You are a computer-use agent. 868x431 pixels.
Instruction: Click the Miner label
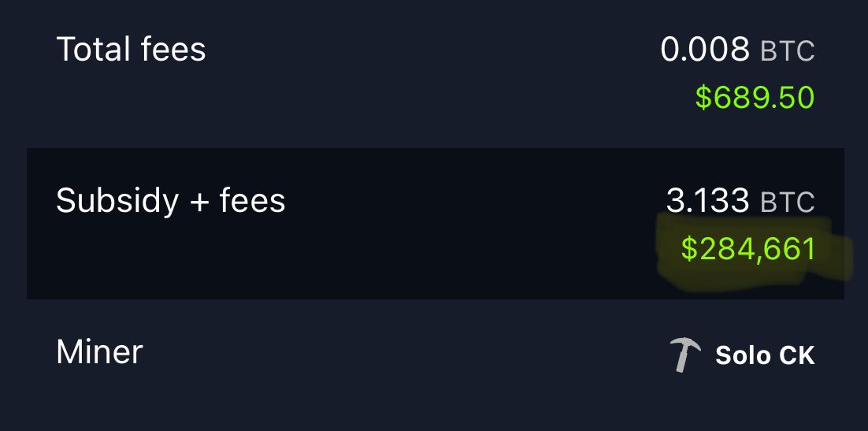(99, 351)
